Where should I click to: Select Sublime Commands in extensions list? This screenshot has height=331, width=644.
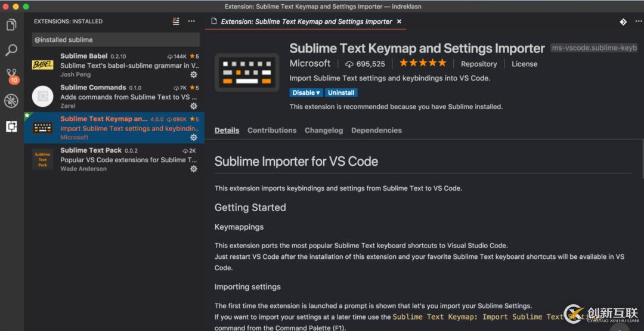coord(114,97)
